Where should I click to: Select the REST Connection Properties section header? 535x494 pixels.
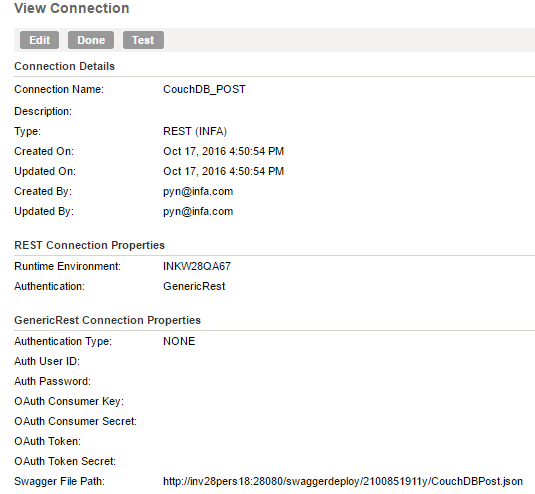(x=89, y=245)
